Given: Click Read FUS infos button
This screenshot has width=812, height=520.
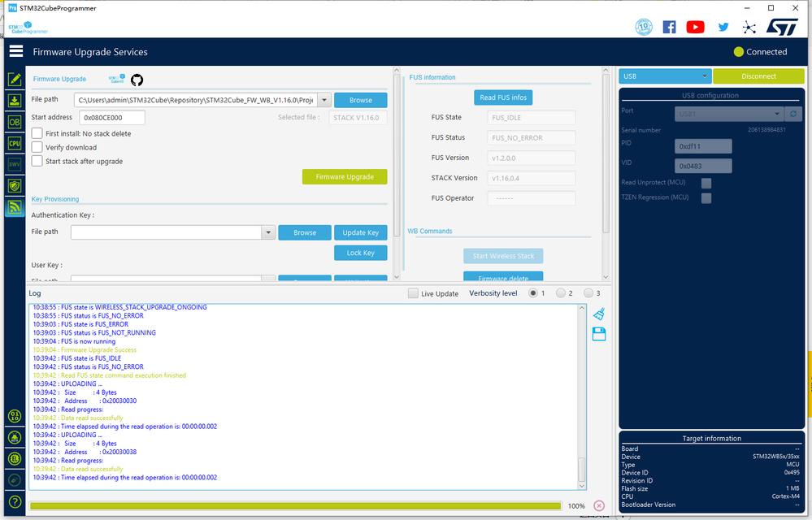Looking at the screenshot, I should pyautogui.click(x=503, y=97).
